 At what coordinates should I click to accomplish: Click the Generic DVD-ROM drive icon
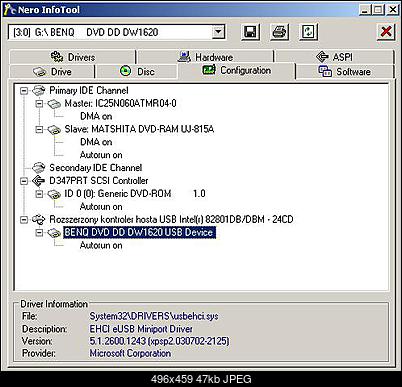click(54, 194)
